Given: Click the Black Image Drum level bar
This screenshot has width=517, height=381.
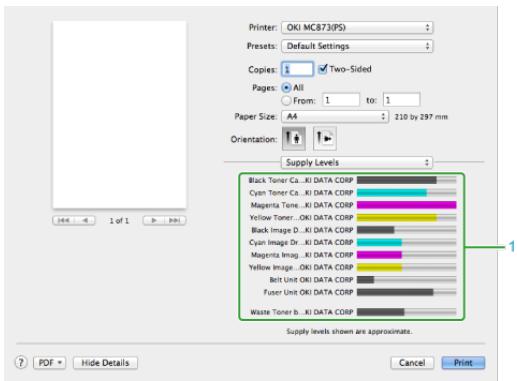Looking at the screenshot, I should [406, 230].
